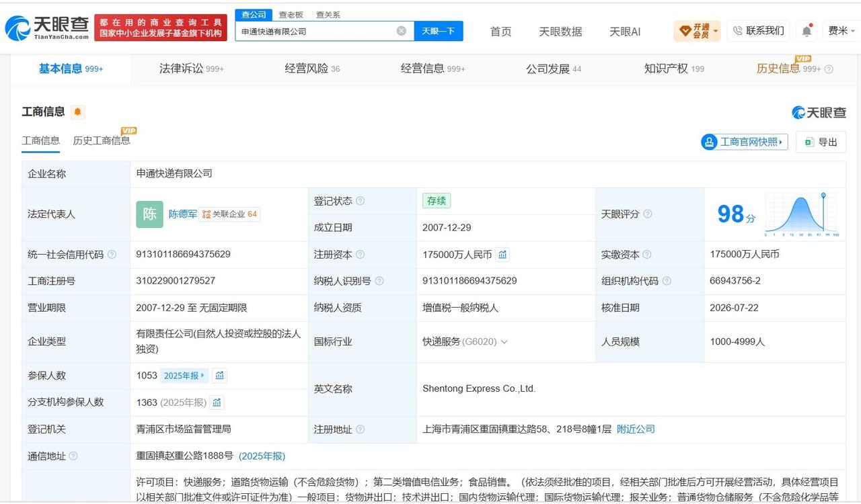Switch to 查关系 search tab
Screen dimensions: 861x504
[x=328, y=15]
